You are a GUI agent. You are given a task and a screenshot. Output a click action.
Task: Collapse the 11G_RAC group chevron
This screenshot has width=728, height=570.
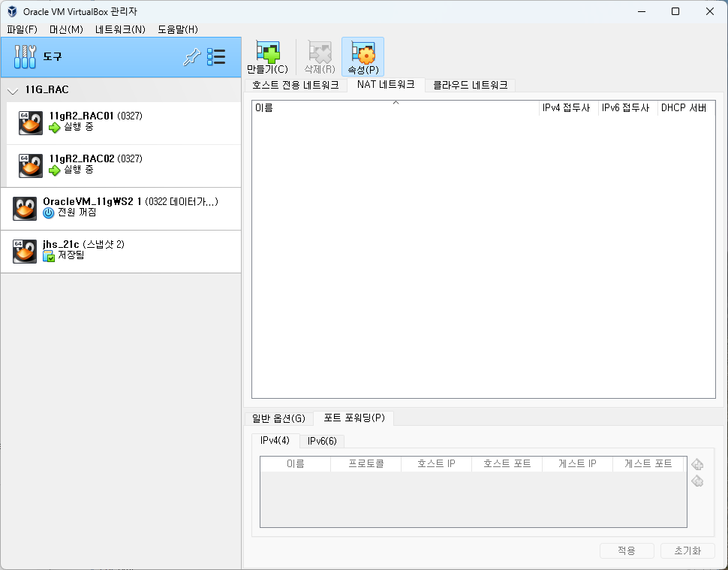coord(13,91)
